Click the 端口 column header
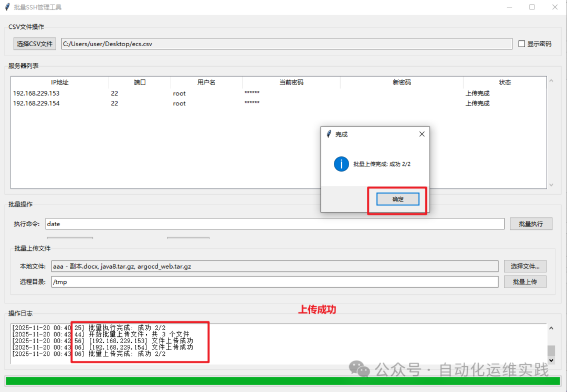567x392 pixels. pos(140,82)
